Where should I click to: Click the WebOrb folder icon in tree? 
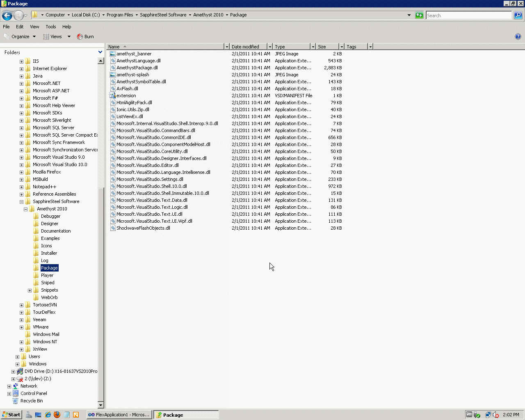pos(36,297)
